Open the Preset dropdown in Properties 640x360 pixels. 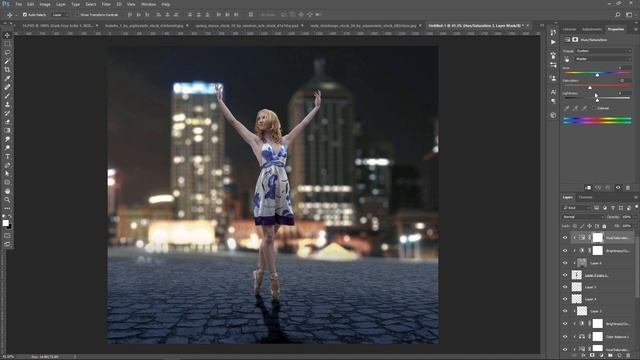pos(604,51)
